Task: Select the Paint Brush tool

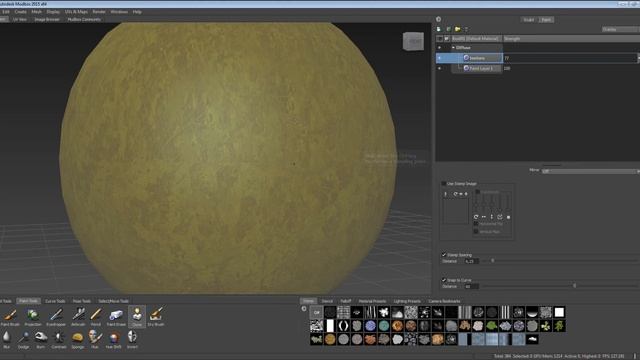Action: point(10,317)
